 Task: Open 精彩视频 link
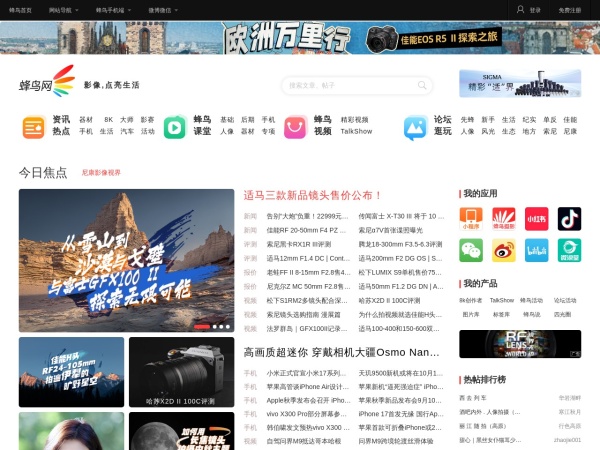pos(354,120)
